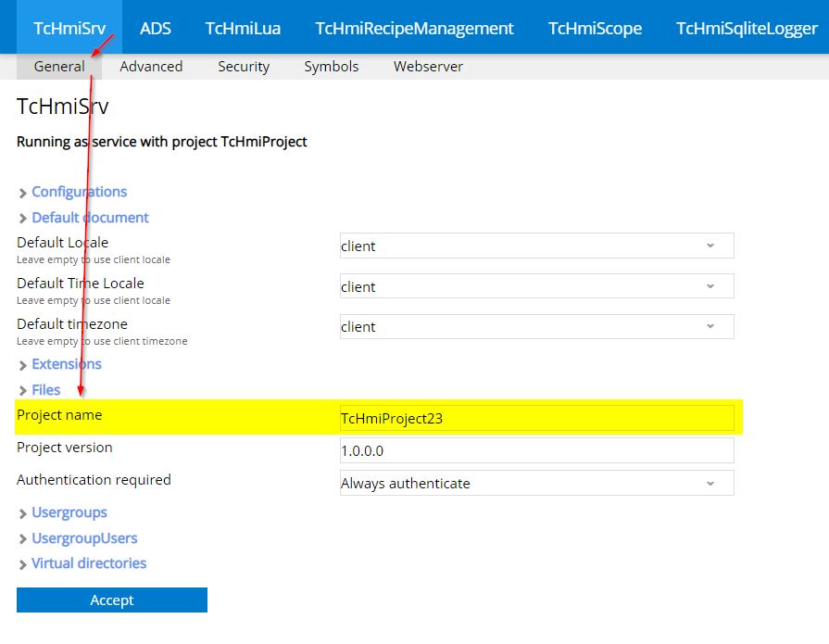829x644 pixels.
Task: Open the TcHmiLua tab
Action: (243, 28)
